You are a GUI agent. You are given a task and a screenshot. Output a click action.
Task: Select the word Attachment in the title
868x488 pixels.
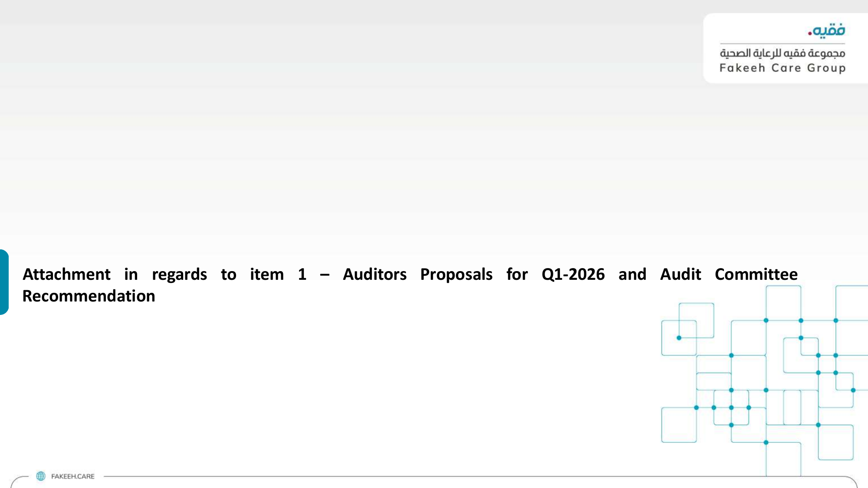(66, 275)
